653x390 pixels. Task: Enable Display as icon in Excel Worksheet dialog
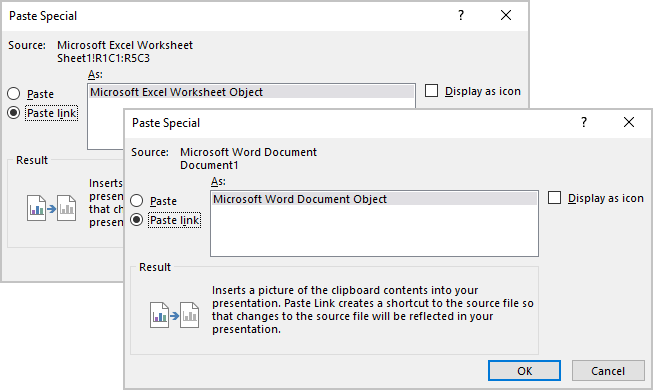click(x=431, y=91)
